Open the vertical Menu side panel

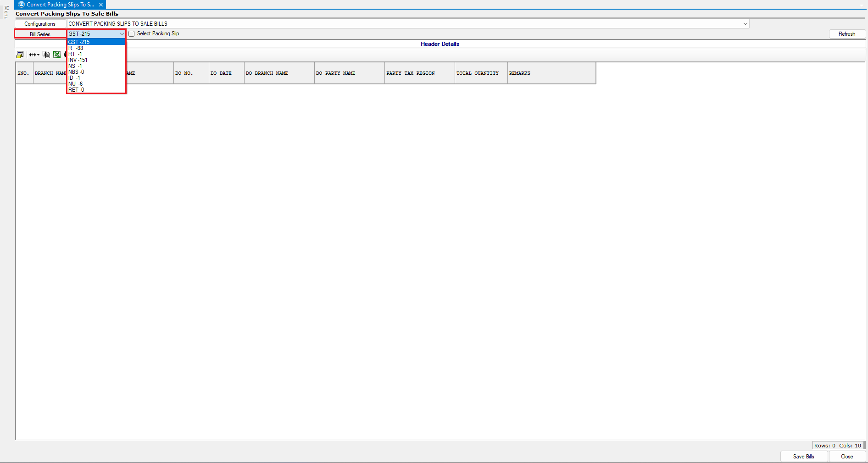tap(6, 12)
